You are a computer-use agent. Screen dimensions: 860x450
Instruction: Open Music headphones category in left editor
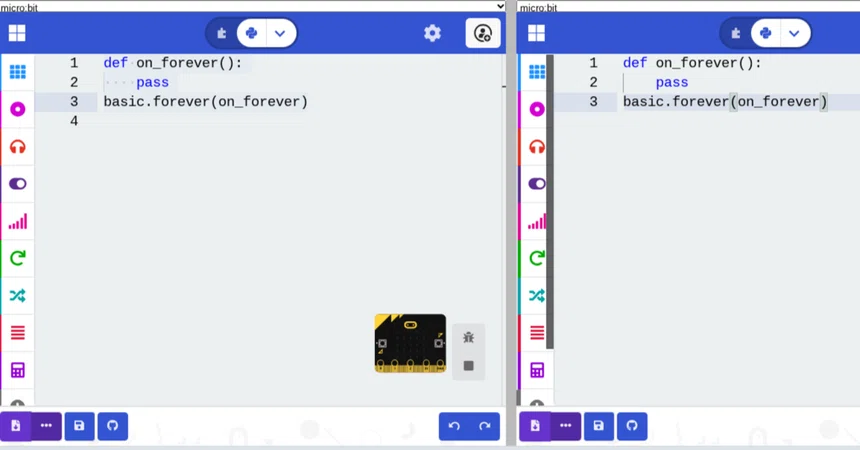(18, 147)
